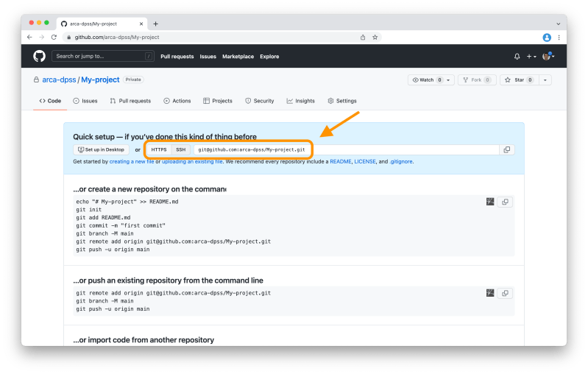This screenshot has height=374, width=588.
Task: Switch to the Actions tab
Action: (x=177, y=101)
